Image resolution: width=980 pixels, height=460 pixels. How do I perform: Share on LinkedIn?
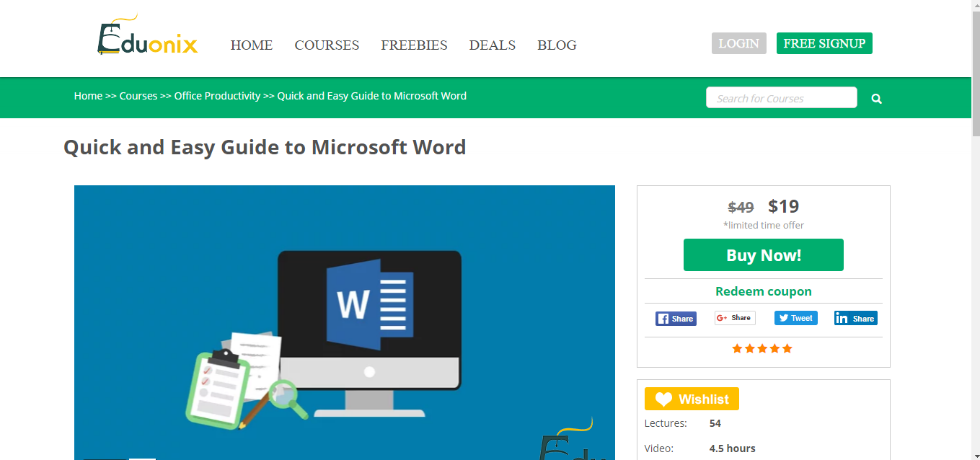(x=856, y=318)
